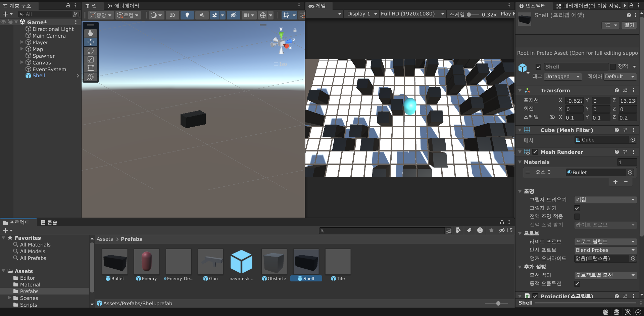Toggle hidden packages count icon

coord(506,230)
